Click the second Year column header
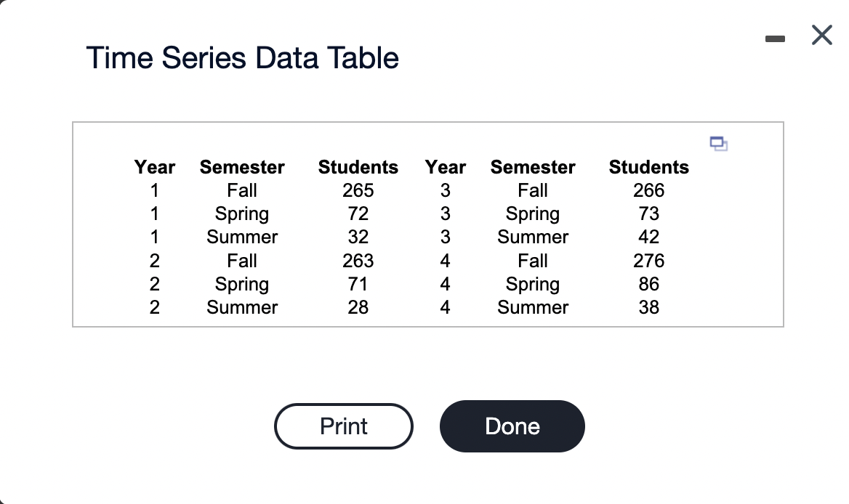849x504 pixels. coord(445,167)
